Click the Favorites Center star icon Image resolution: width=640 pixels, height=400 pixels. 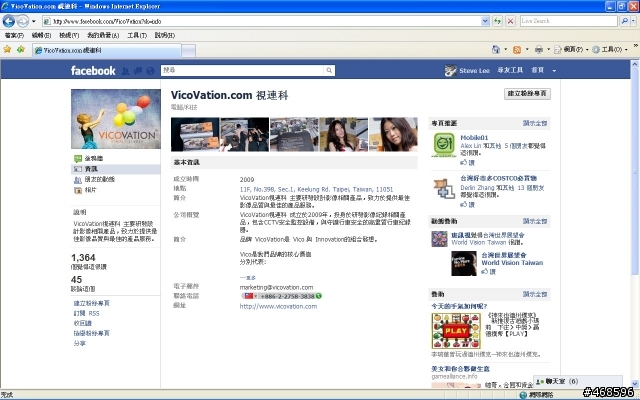[x=7, y=49]
